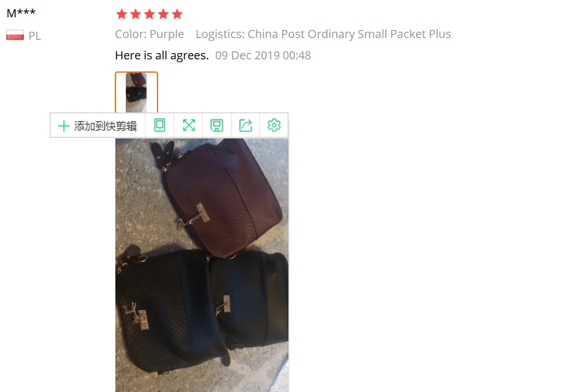Click the first red rating star
The image size is (577, 392).
(x=121, y=14)
